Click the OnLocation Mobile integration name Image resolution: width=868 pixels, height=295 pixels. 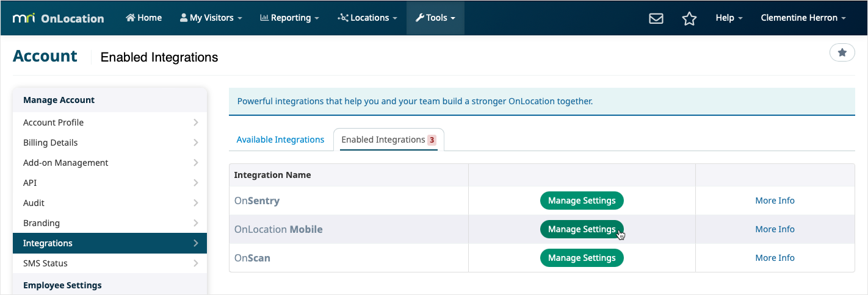coord(278,229)
